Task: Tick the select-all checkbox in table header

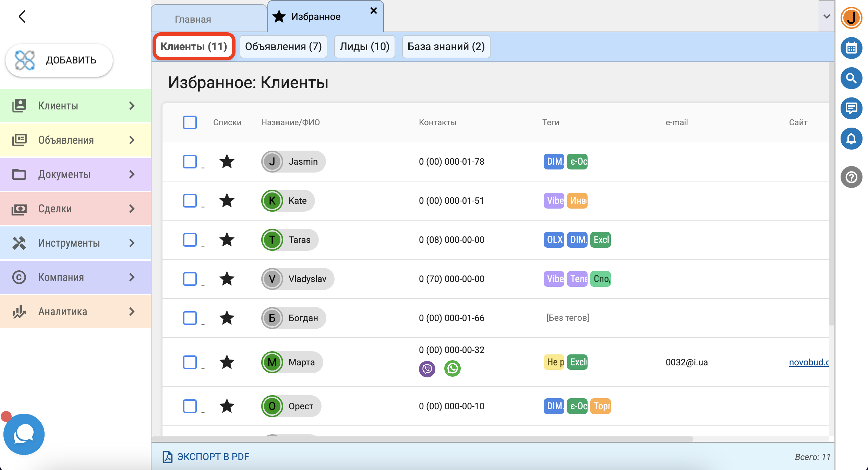Action: 190,122
